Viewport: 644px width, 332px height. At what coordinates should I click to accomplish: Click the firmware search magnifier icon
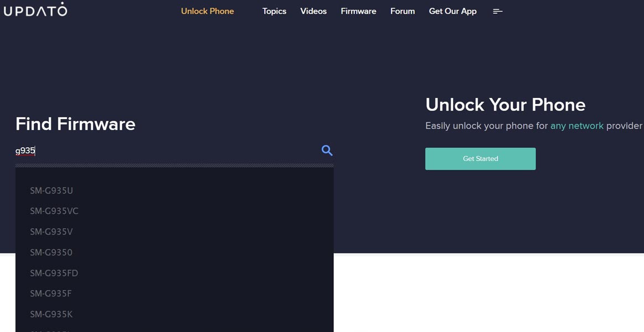[327, 151]
